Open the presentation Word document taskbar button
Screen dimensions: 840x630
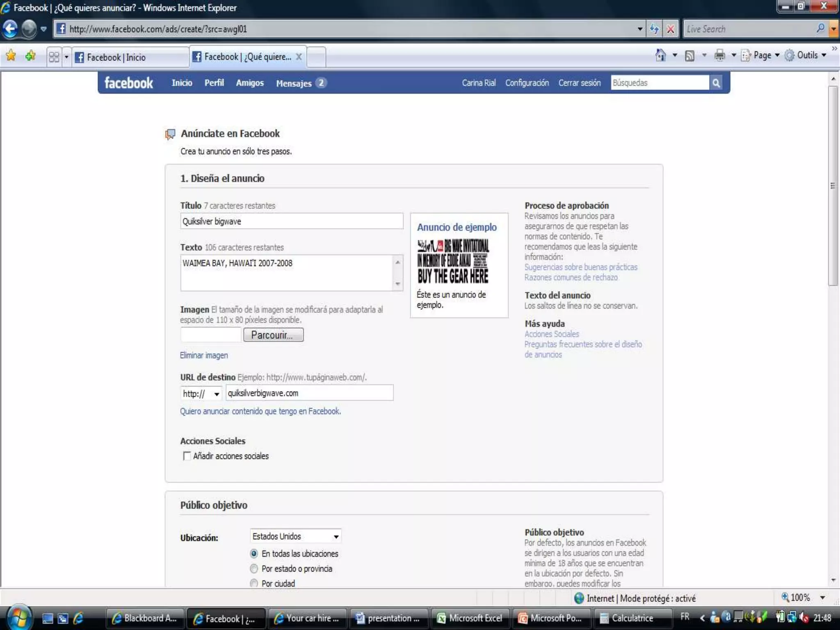pos(389,618)
